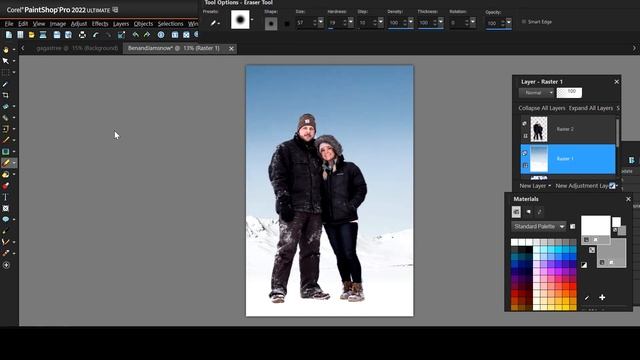This screenshot has height=360, width=640.
Task: Click the add tools plus button in the toolbox
Action: click(x=6, y=265)
